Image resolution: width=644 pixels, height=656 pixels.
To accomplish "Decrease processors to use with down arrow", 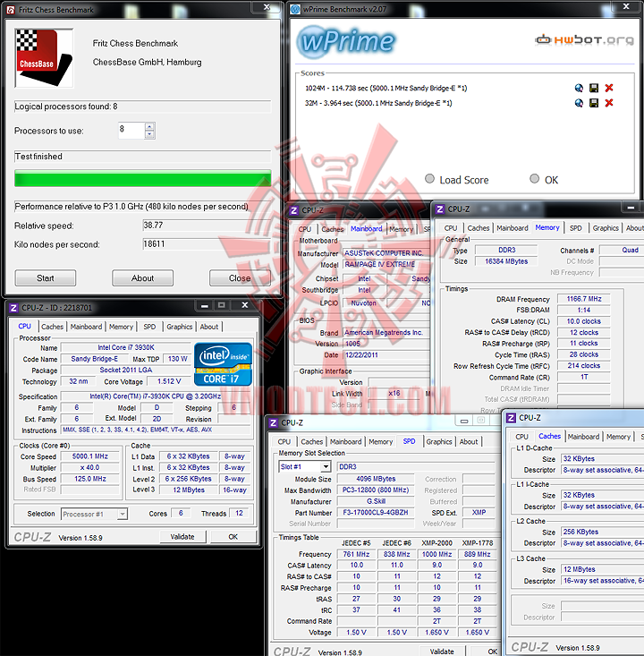I will coord(149,134).
